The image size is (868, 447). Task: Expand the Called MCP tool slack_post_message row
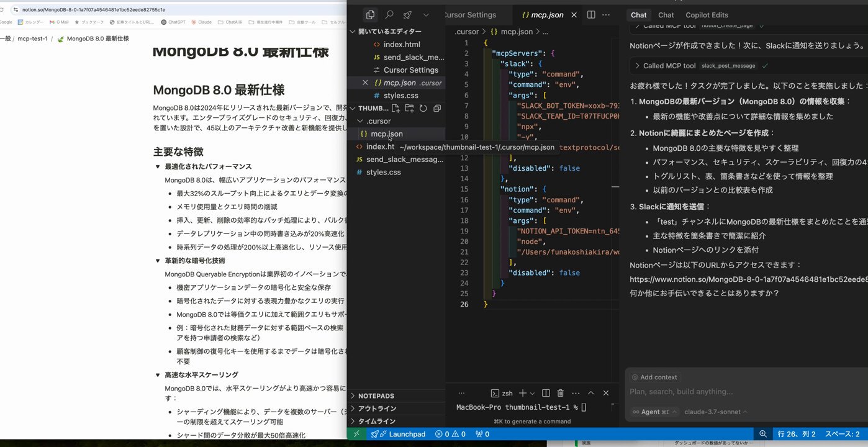(700, 66)
